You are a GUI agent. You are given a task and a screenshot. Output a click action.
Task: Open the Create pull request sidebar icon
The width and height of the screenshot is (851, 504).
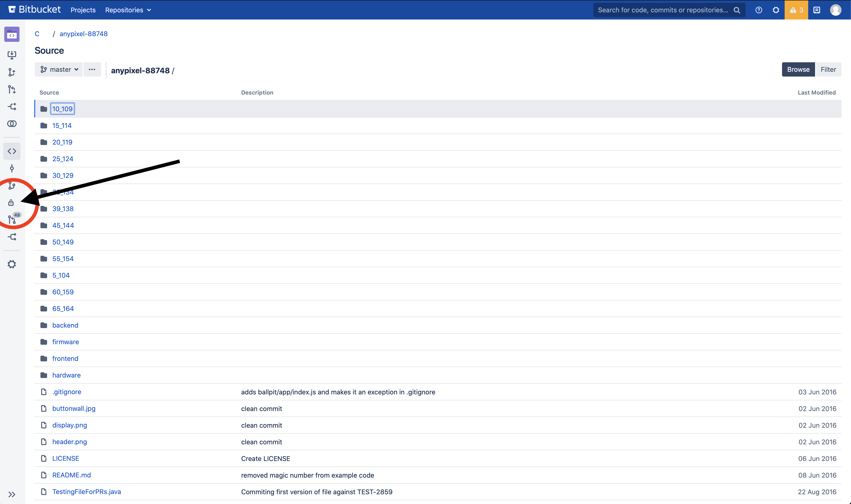click(x=12, y=89)
